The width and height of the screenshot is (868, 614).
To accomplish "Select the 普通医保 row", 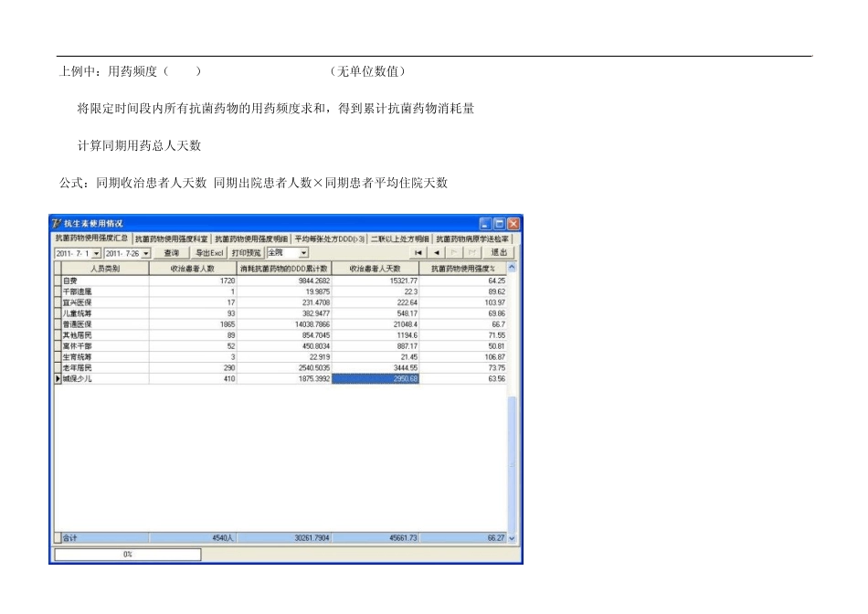I will pyautogui.click(x=281, y=324).
